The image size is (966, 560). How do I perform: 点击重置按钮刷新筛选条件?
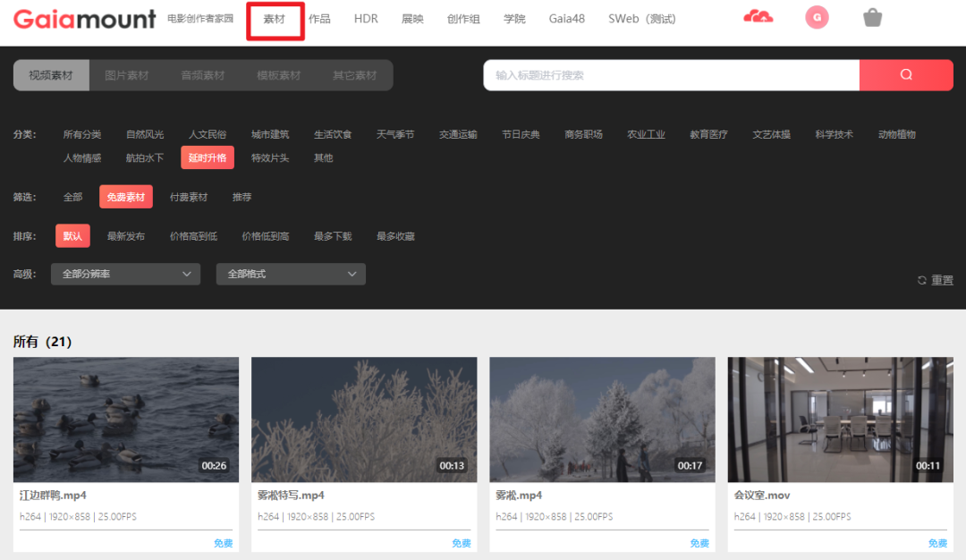[x=936, y=279]
